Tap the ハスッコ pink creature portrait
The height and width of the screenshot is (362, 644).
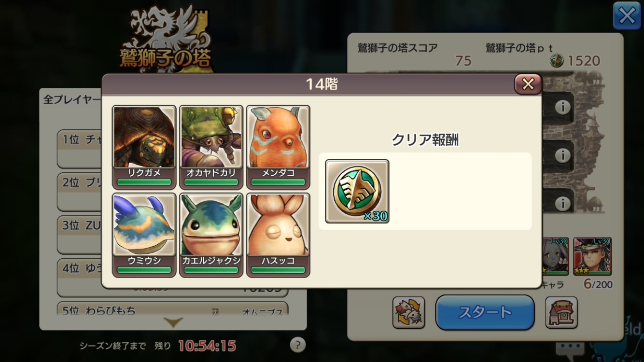click(x=278, y=235)
